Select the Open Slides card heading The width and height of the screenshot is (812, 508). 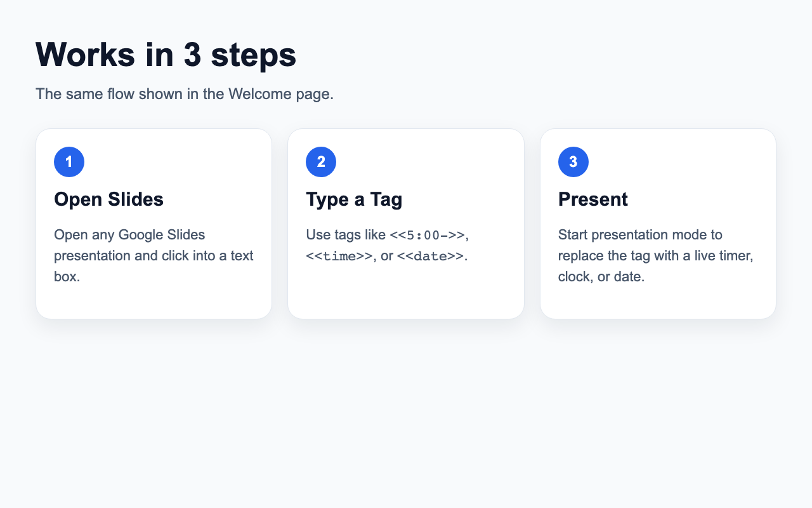[x=108, y=199]
